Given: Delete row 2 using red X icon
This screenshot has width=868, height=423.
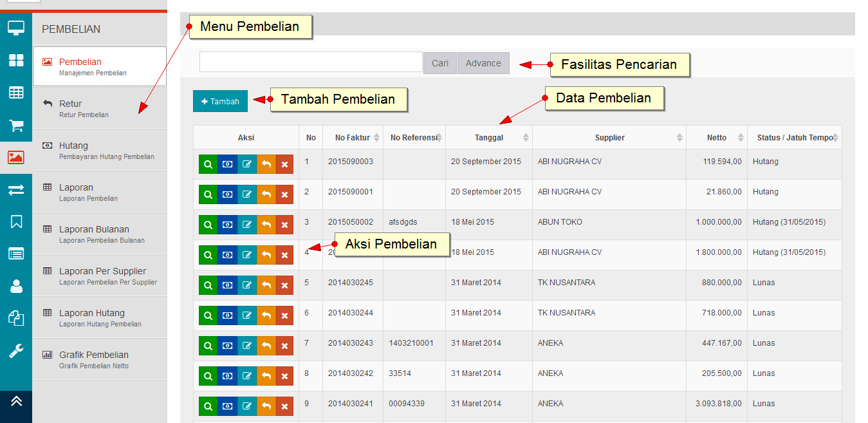Looking at the screenshot, I should [x=284, y=195].
